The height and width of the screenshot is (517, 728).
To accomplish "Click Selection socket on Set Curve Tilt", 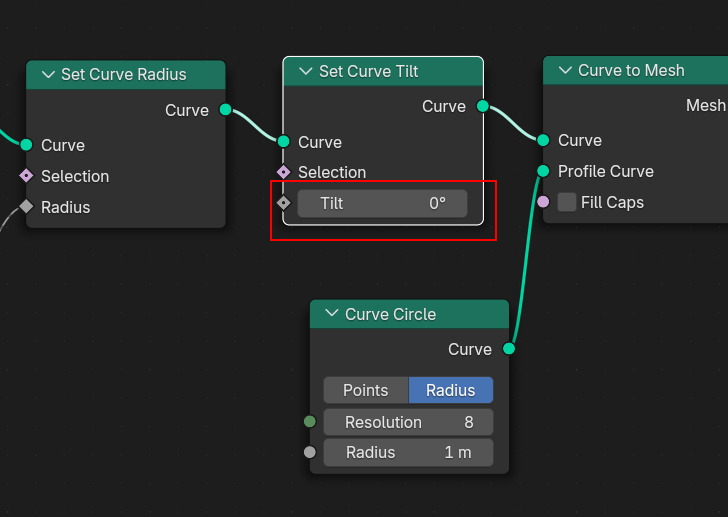I will (x=284, y=172).
